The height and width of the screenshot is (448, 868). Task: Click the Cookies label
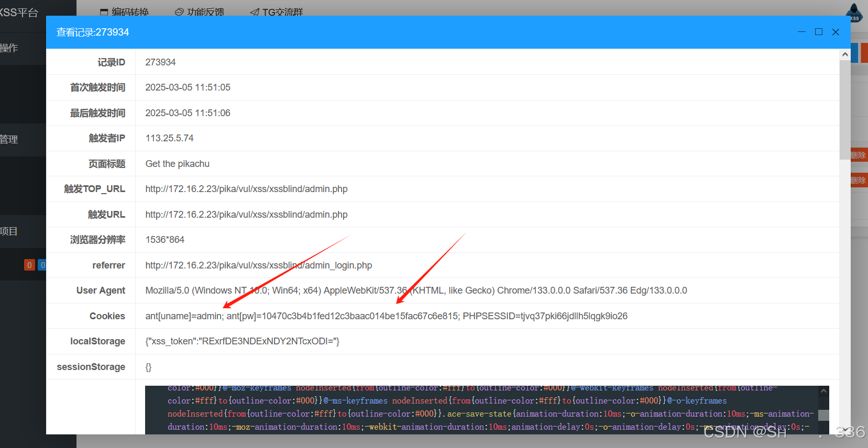pos(107,316)
